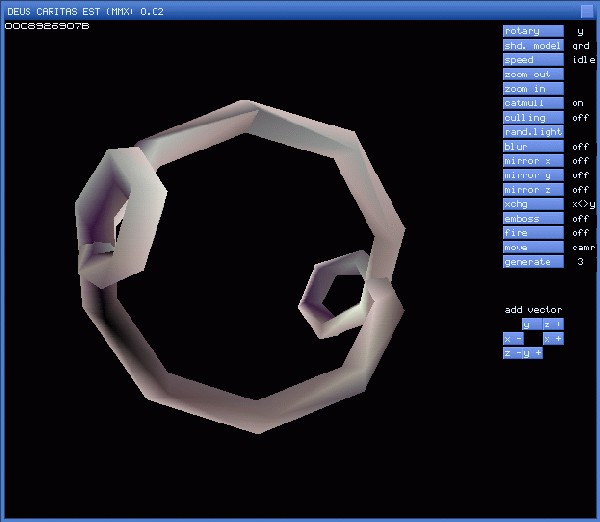Screen dimensions: 600x522
Task: Toggle catmull smoothing off
Action: (533, 103)
